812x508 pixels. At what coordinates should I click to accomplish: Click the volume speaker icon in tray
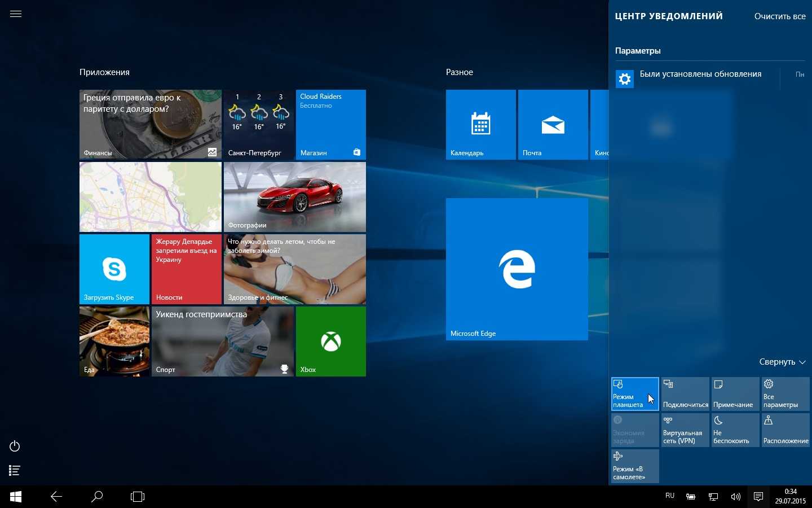click(735, 497)
